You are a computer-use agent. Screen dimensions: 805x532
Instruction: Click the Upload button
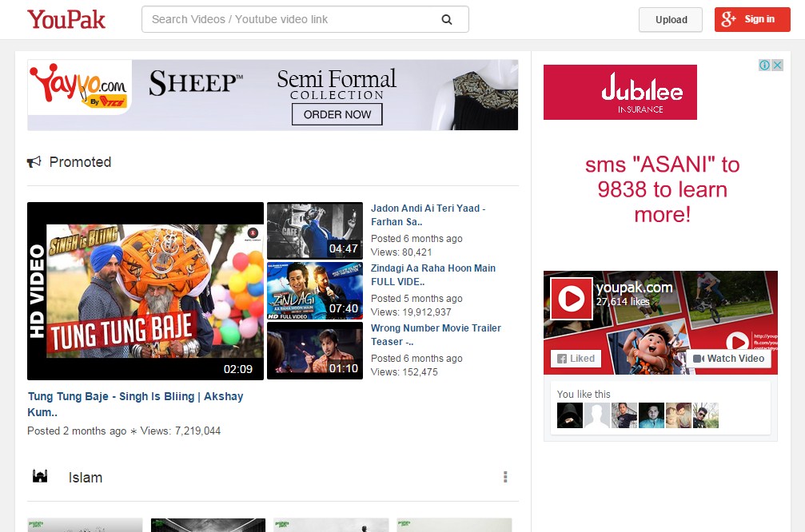[671, 19]
